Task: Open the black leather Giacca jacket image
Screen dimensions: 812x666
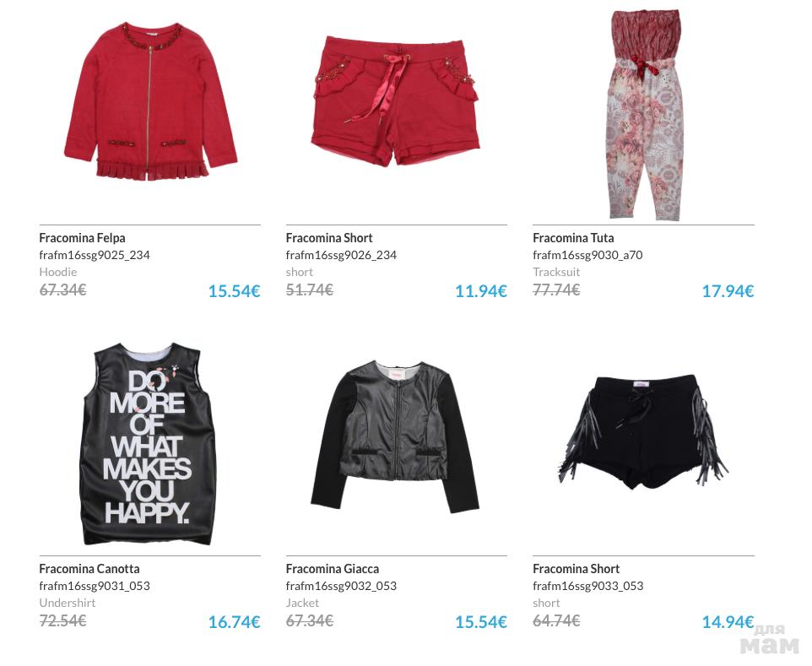Action: point(396,437)
